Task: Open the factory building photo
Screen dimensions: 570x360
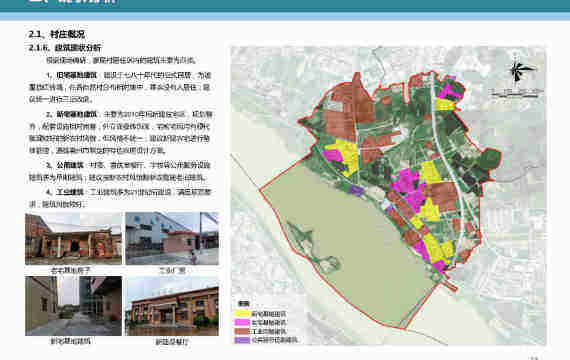Action: 172,239
